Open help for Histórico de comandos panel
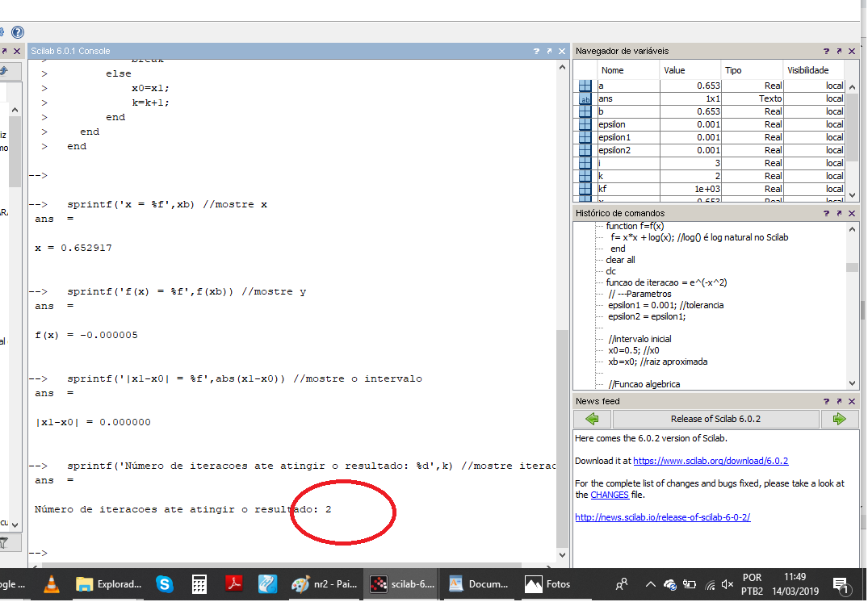Viewport: 868px width, 602px height. (x=826, y=213)
